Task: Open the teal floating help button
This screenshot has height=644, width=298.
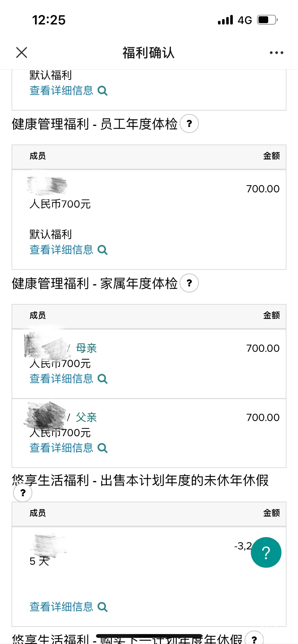Action: [266, 552]
